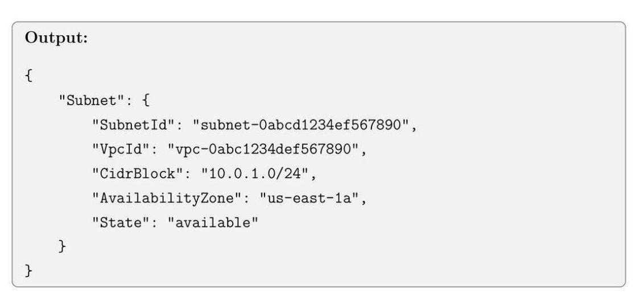
Task: Click the colon after the "State" key
Action: pos(142,222)
